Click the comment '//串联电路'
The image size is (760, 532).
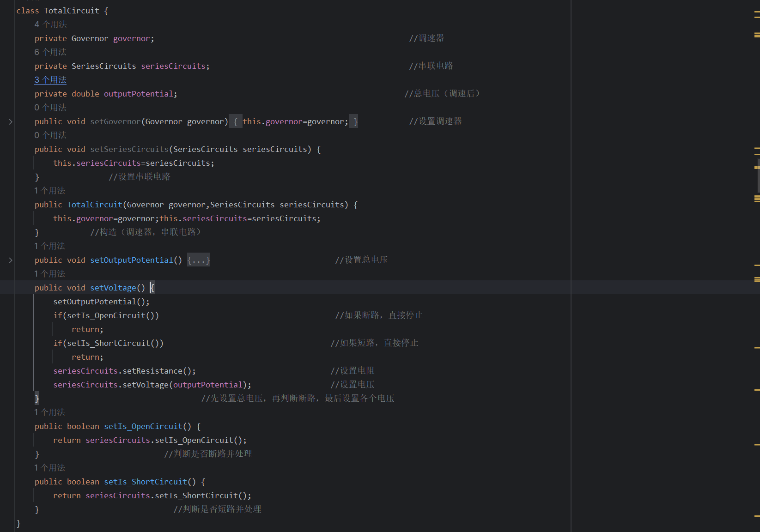tap(431, 66)
